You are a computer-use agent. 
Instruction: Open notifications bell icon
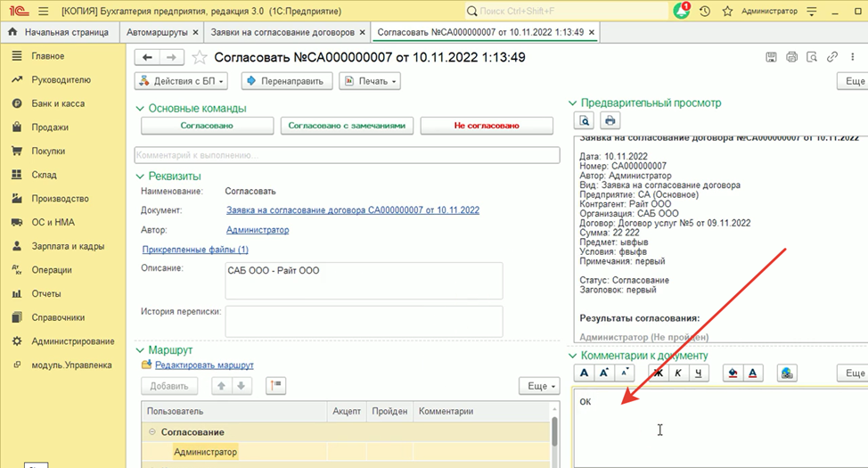point(682,11)
